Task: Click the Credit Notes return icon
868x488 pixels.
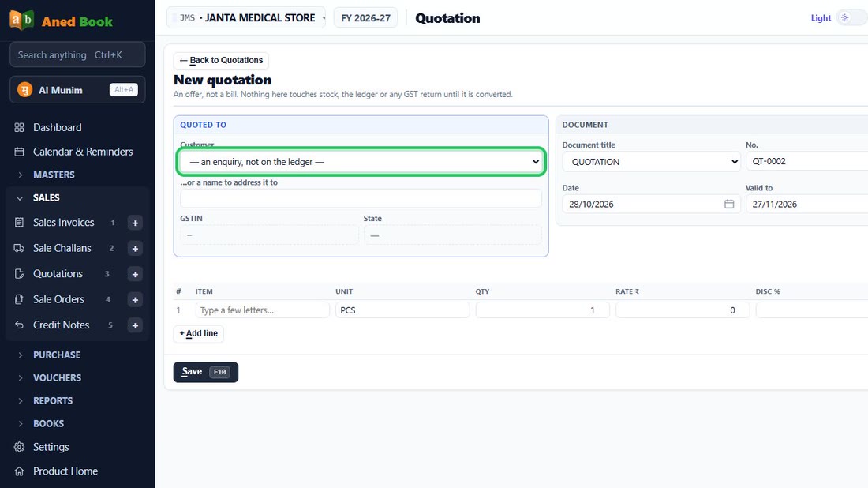Action: click(x=20, y=325)
